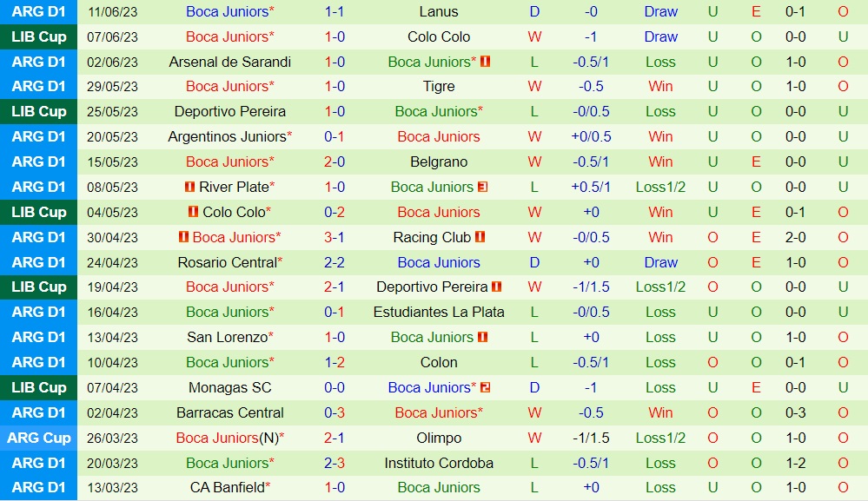Click the 3-1 score of the Racing Club match
The width and height of the screenshot is (868, 501).
point(335,237)
